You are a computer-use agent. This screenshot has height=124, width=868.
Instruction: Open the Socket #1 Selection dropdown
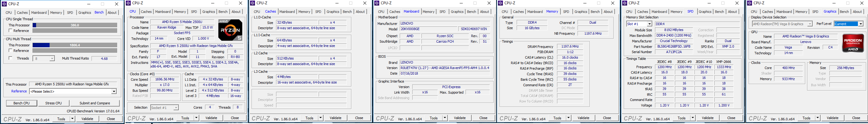click(176, 107)
